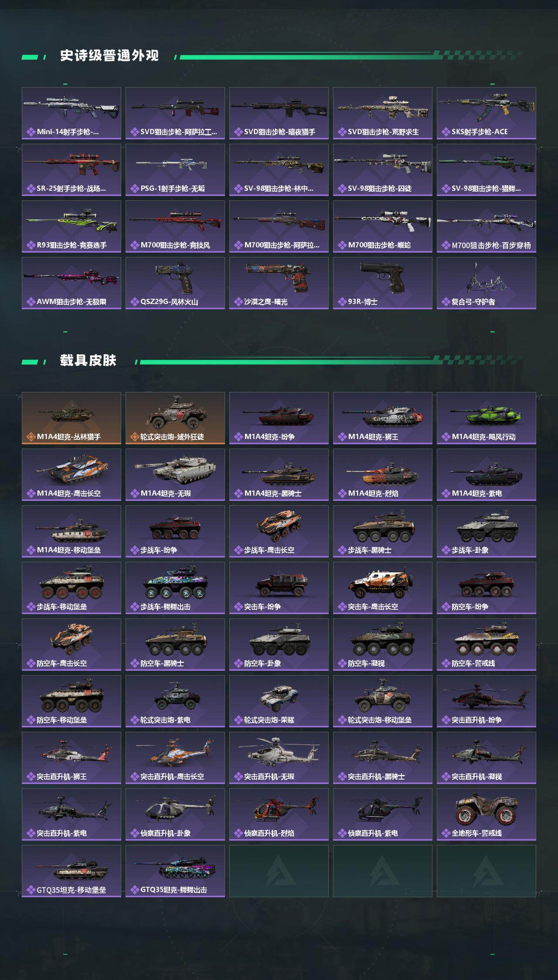Click the 载具皮肤 section heading
Screen dimensions: 558x980
click(88, 361)
